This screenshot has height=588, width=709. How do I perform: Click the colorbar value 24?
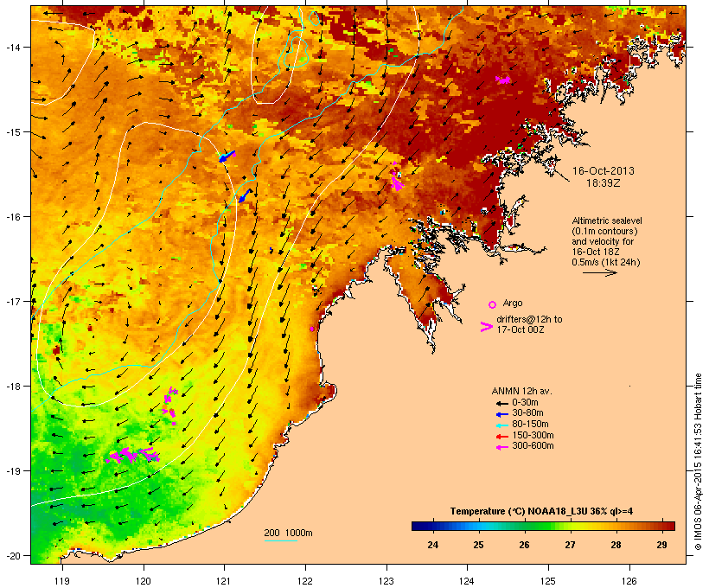[x=432, y=545]
